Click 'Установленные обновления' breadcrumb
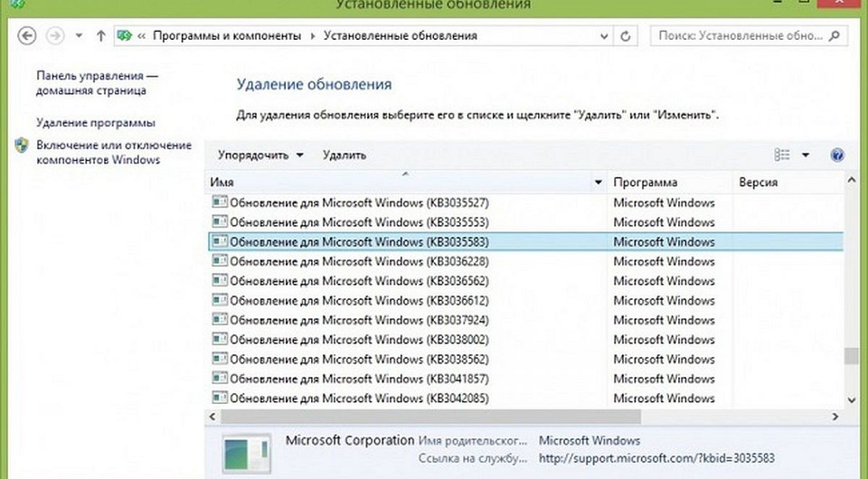868x479 pixels. [x=401, y=36]
